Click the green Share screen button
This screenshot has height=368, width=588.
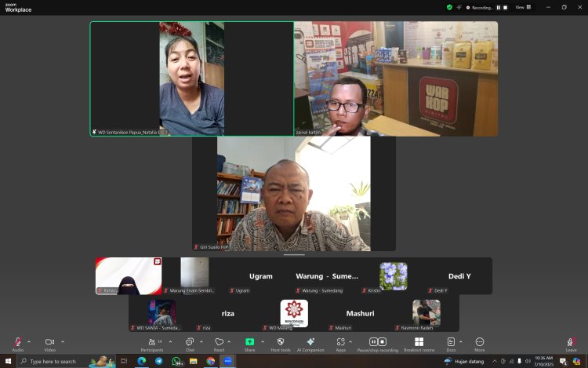click(249, 342)
